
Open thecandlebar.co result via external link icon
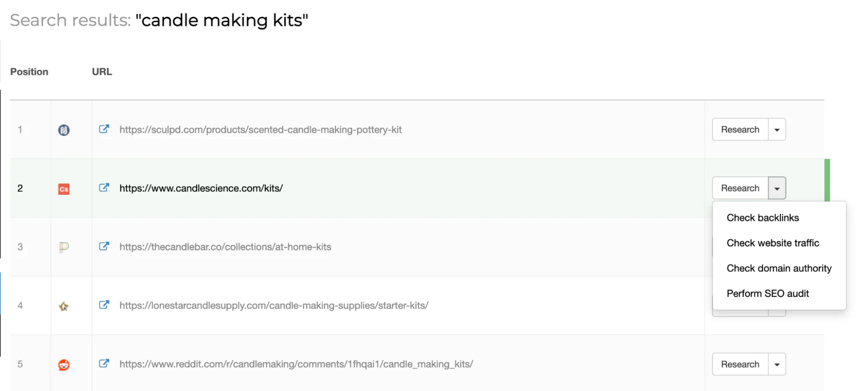tap(104, 246)
